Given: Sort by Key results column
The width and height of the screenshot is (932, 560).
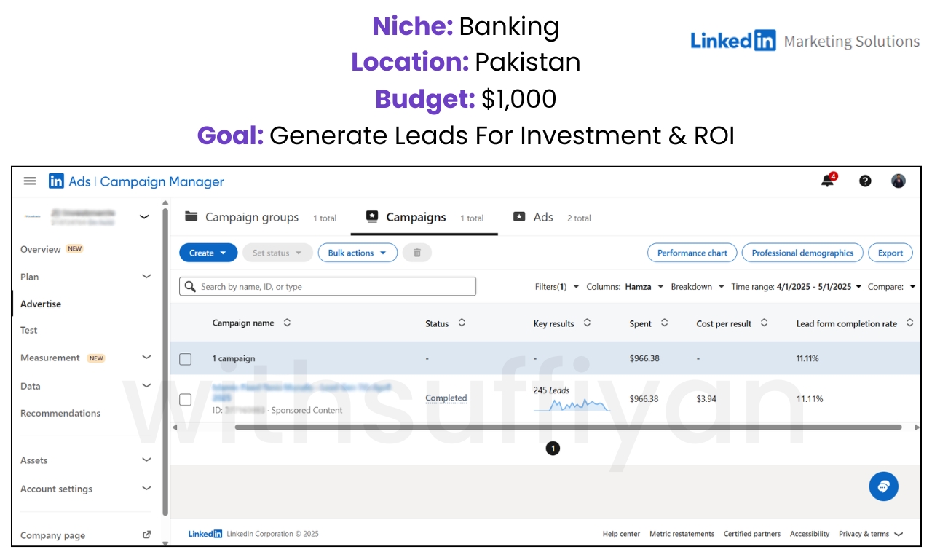Looking at the screenshot, I should pyautogui.click(x=587, y=323).
